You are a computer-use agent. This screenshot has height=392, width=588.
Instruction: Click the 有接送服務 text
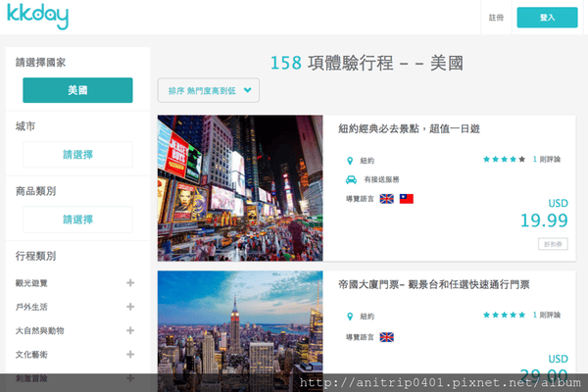pos(382,179)
